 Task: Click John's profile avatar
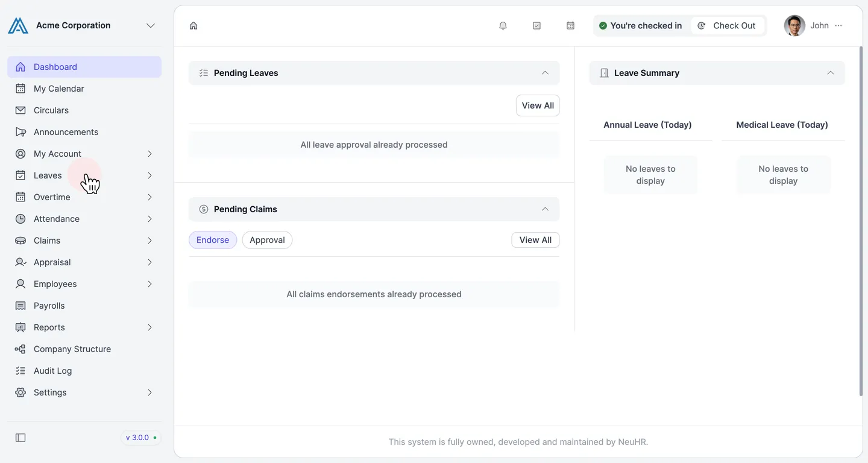click(794, 25)
